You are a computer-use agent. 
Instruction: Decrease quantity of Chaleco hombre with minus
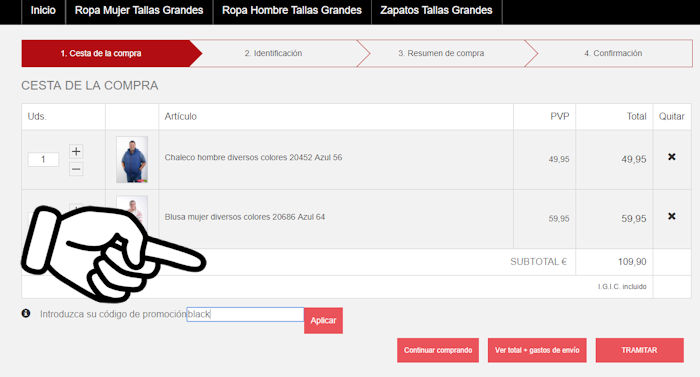click(76, 169)
